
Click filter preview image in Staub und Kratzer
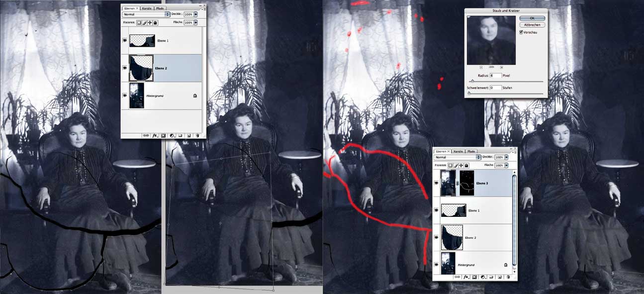(x=491, y=40)
